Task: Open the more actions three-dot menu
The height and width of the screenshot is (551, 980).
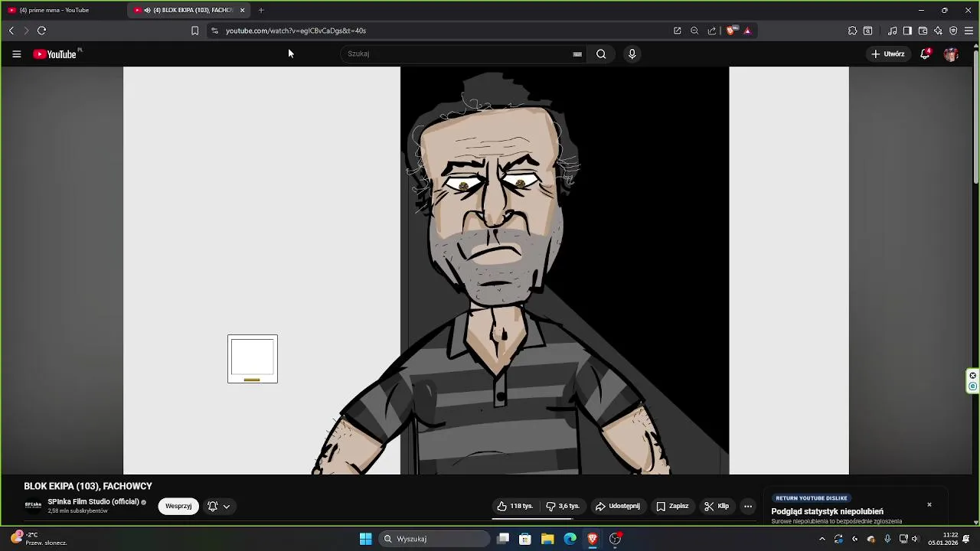Action: click(748, 506)
